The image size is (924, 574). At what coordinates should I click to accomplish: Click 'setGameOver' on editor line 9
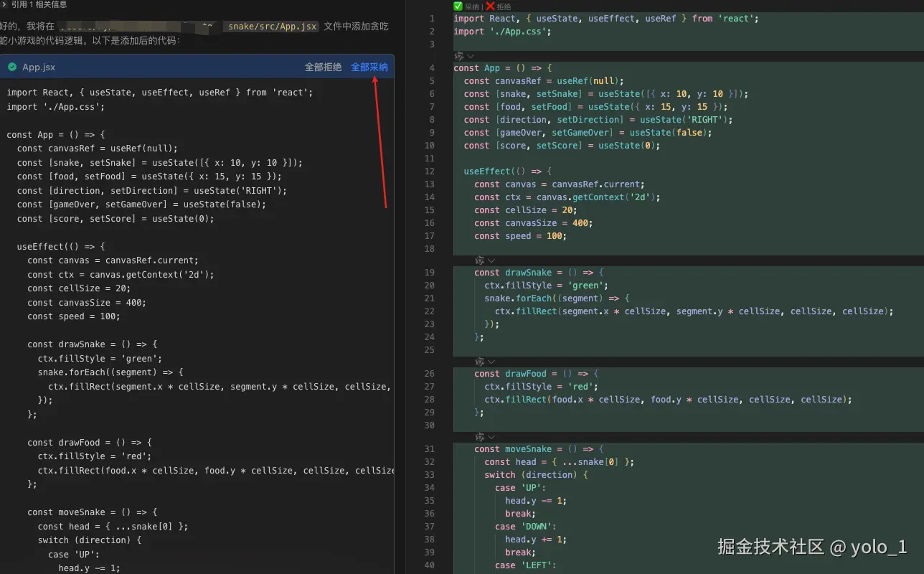[579, 133]
